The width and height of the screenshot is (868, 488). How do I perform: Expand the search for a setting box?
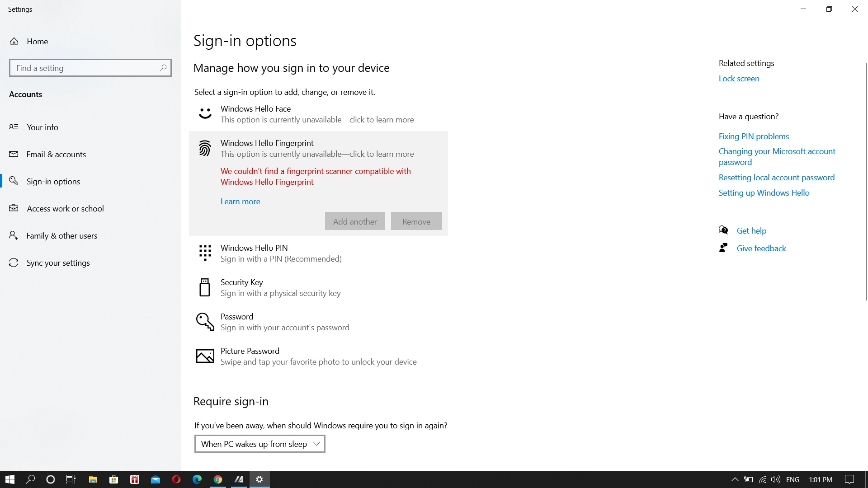[90, 68]
